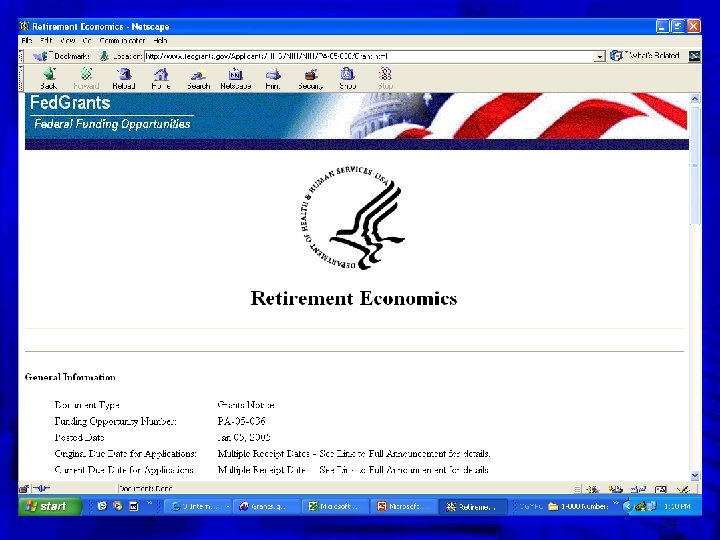Click Original Due Date for Applications label
Image resolution: width=720 pixels, height=540 pixels.
point(125,454)
